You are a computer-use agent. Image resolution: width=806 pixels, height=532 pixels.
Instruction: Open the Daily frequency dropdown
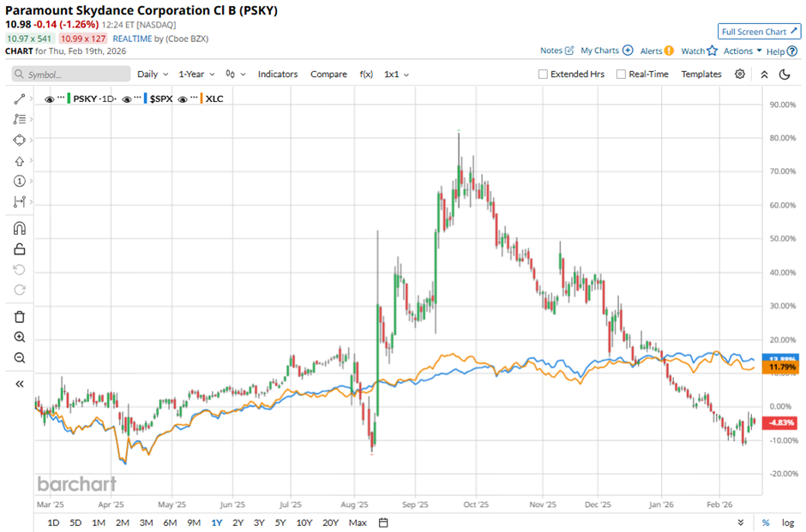153,75
